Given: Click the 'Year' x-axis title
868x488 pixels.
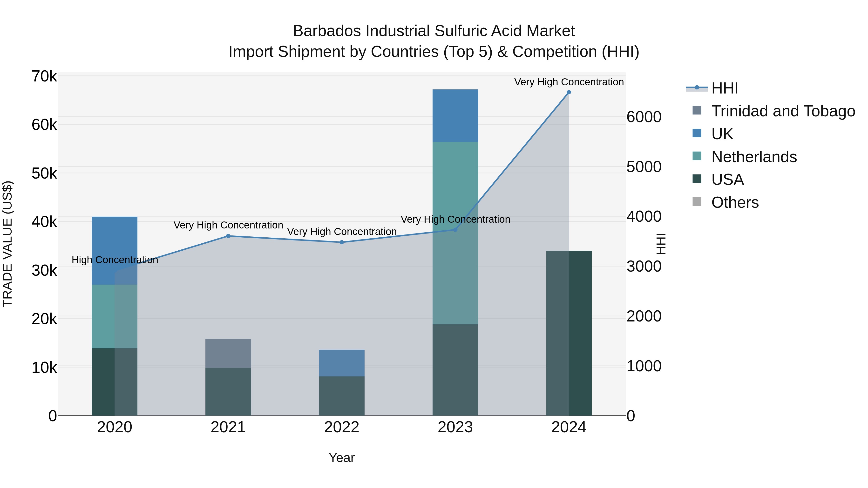Looking at the screenshot, I should [x=342, y=458].
